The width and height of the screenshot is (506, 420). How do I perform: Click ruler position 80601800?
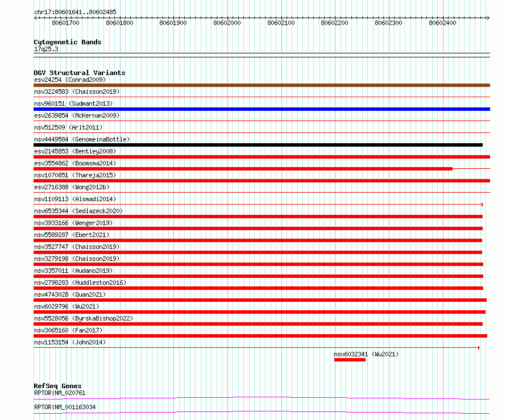(x=119, y=23)
